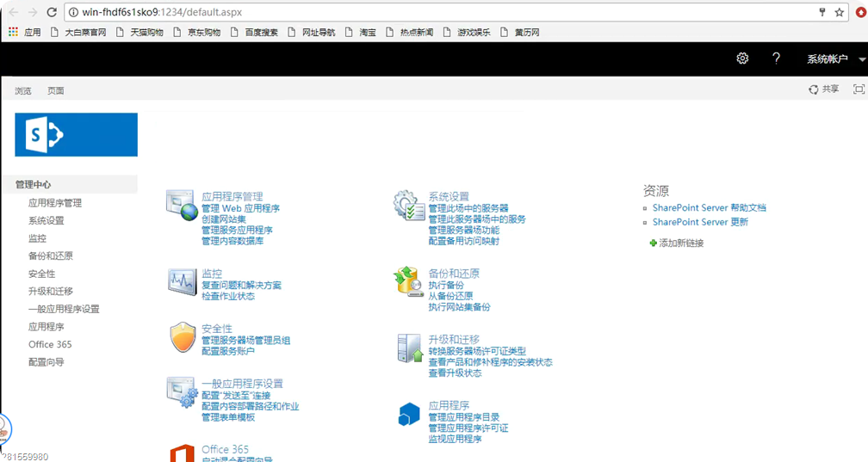This screenshot has height=462, width=868.
Task: Open the 天猫购物 bookmark
Action: [x=140, y=32]
